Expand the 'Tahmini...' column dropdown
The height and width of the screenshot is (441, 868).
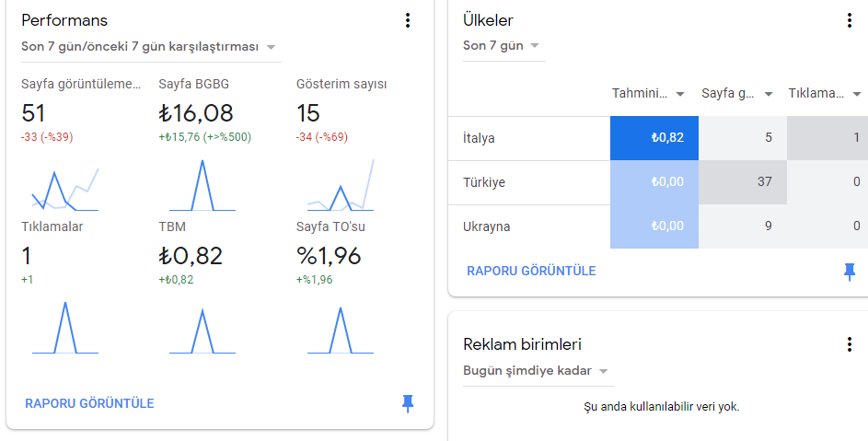680,94
